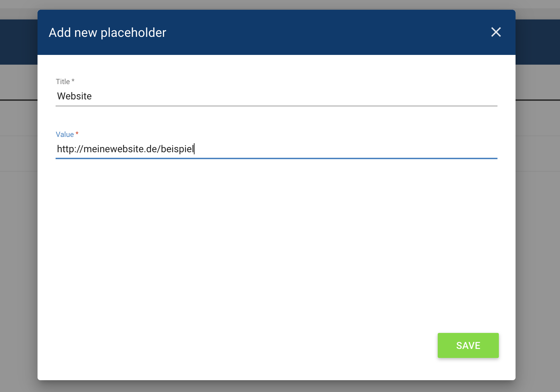Viewport: 560px width, 392px height.
Task: Click the Value field label
Action: pos(65,134)
